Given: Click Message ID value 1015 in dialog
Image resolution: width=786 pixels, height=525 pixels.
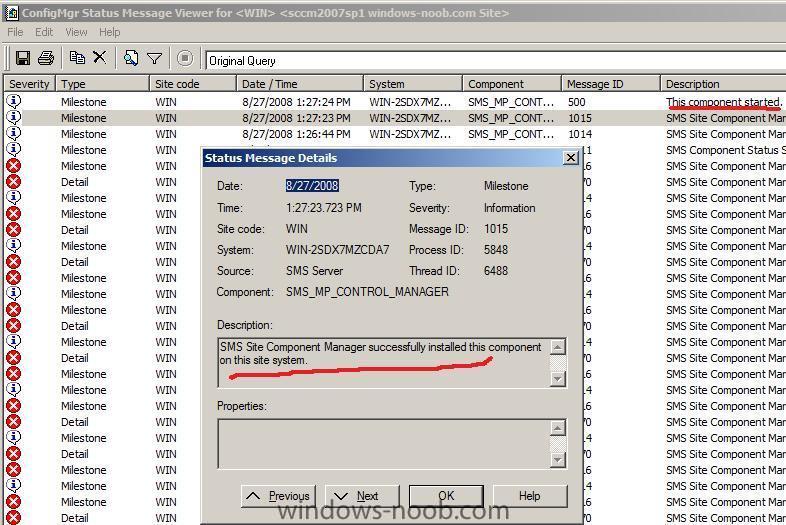Looking at the screenshot, I should 496,229.
